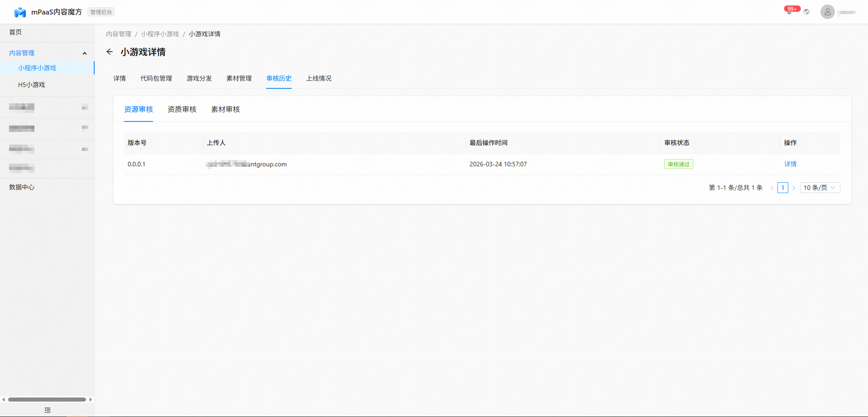Image resolution: width=868 pixels, height=417 pixels.
Task: Switch to the 上线情况 tab
Action: point(319,78)
